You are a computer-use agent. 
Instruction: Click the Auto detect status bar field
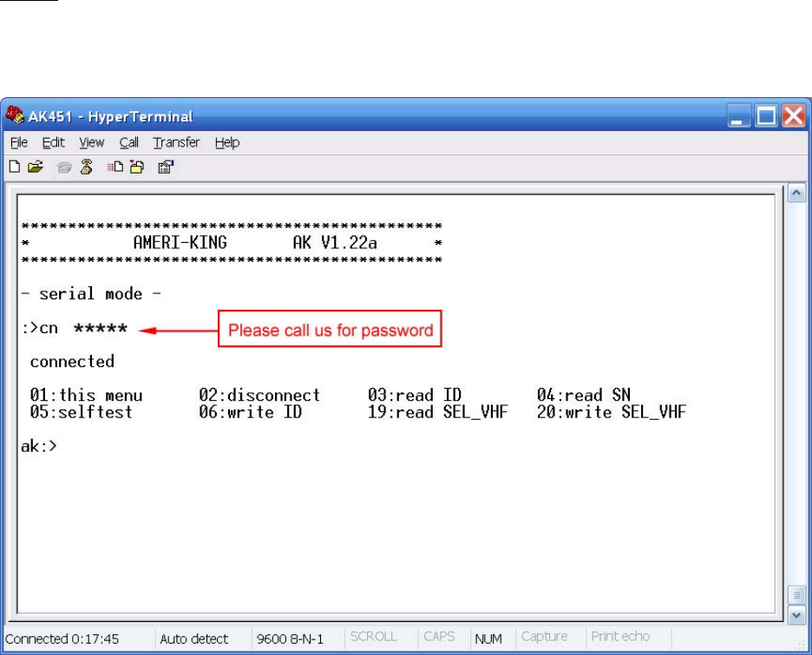[x=193, y=639]
